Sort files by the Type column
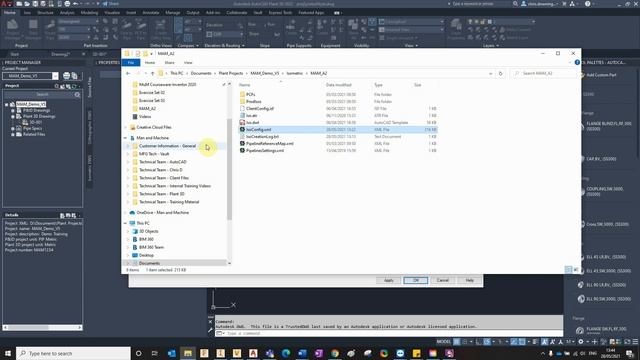Screen dimensions: 640x360 [378, 85]
